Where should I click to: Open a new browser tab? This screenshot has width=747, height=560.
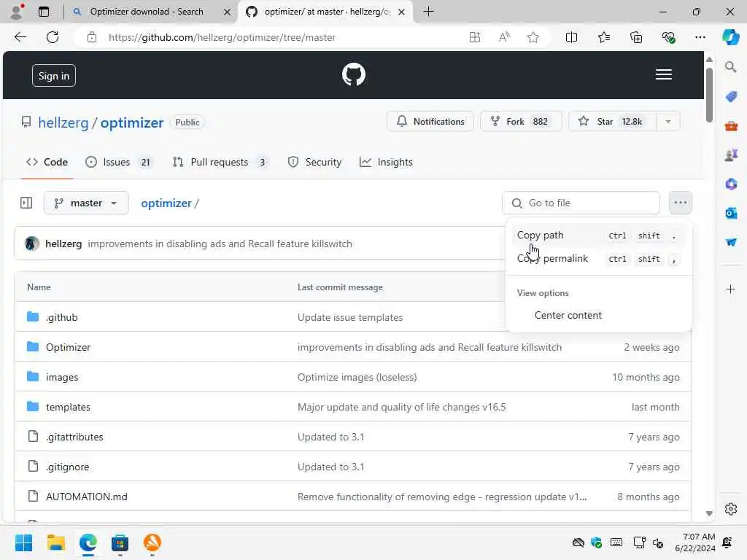[x=428, y=12]
